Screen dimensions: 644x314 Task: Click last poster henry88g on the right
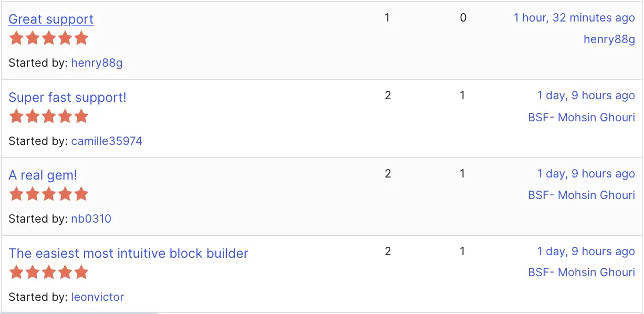coord(609,39)
